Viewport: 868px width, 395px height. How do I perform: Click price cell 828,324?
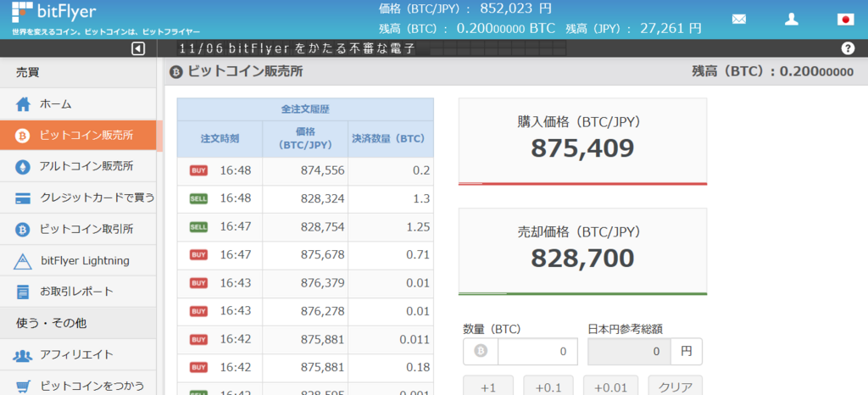pos(305,199)
